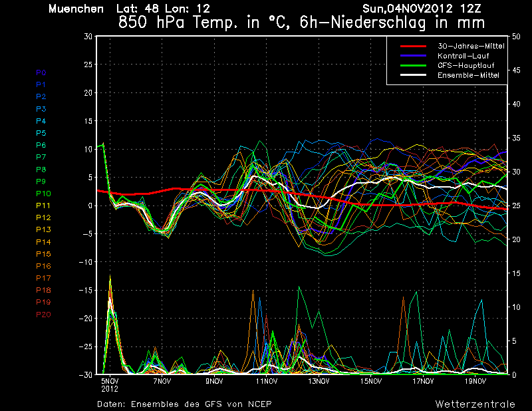Click the P19 member label
This screenshot has height=411, width=532.
[43, 302]
